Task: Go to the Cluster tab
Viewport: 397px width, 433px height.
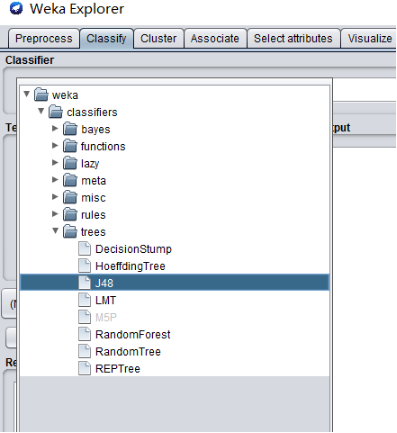Action: point(158,39)
